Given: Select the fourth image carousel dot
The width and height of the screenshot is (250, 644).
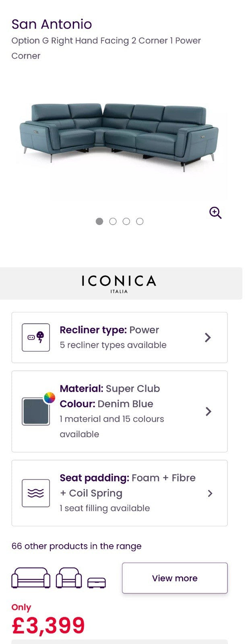Looking at the screenshot, I should (x=140, y=221).
